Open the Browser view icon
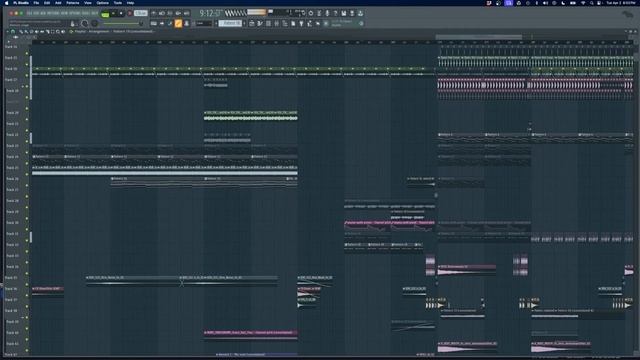640x360 pixels. pyautogui.click(x=284, y=23)
